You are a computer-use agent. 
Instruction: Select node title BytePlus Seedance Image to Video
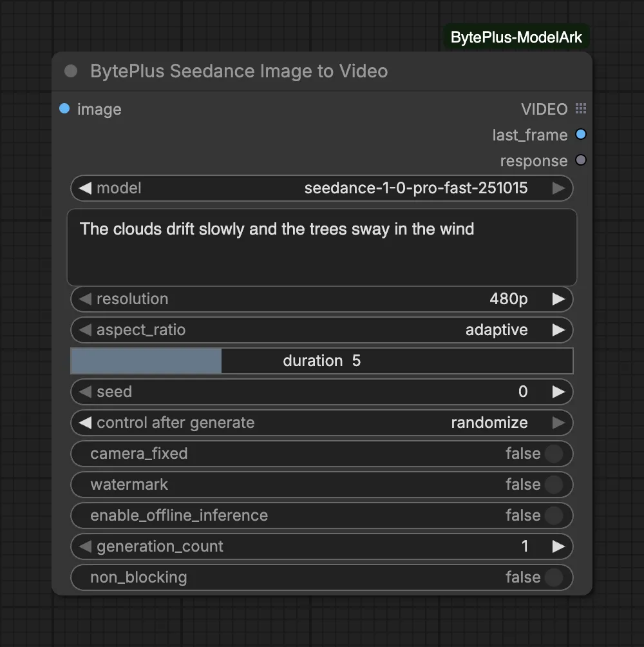[239, 71]
